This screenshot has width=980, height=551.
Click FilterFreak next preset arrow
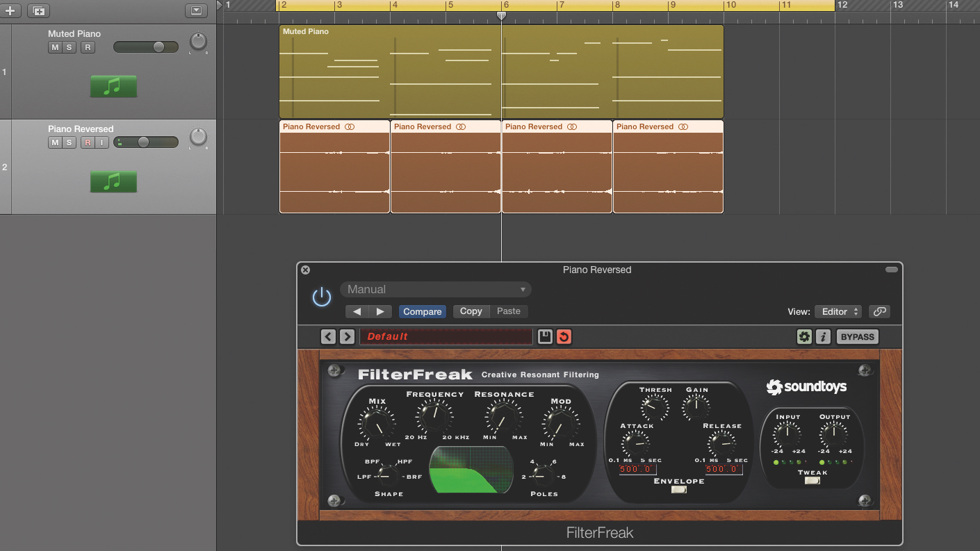(x=347, y=337)
